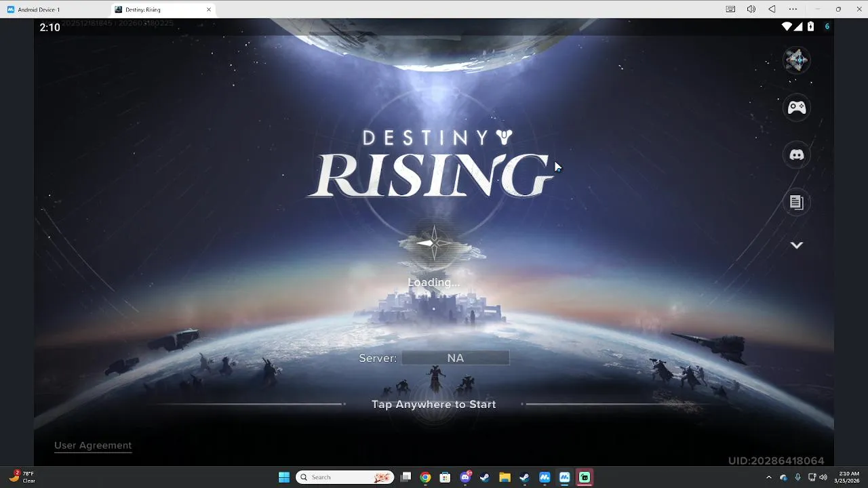Screen dimensions: 868x488
Task: Open the emulator three-dots more menu
Action: (x=793, y=9)
